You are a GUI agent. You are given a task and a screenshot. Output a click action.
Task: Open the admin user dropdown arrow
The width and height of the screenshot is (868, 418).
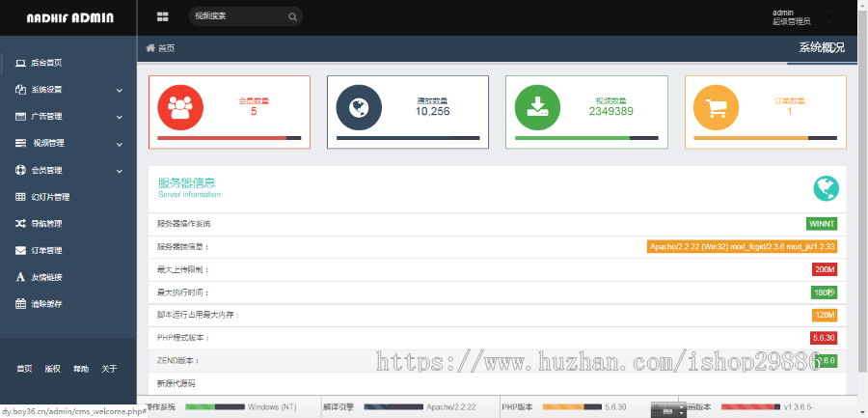tap(829, 16)
